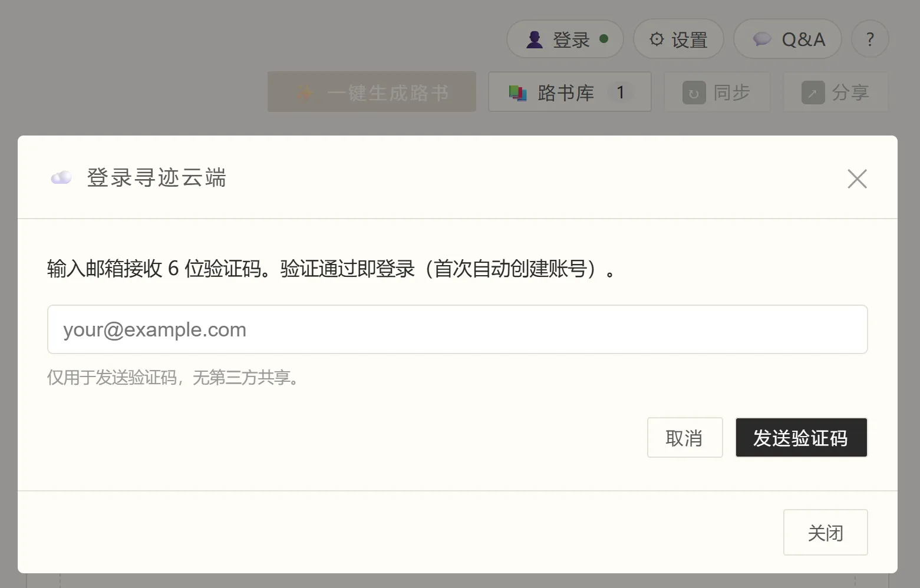Click the refresh icon next to 同步

tap(694, 93)
